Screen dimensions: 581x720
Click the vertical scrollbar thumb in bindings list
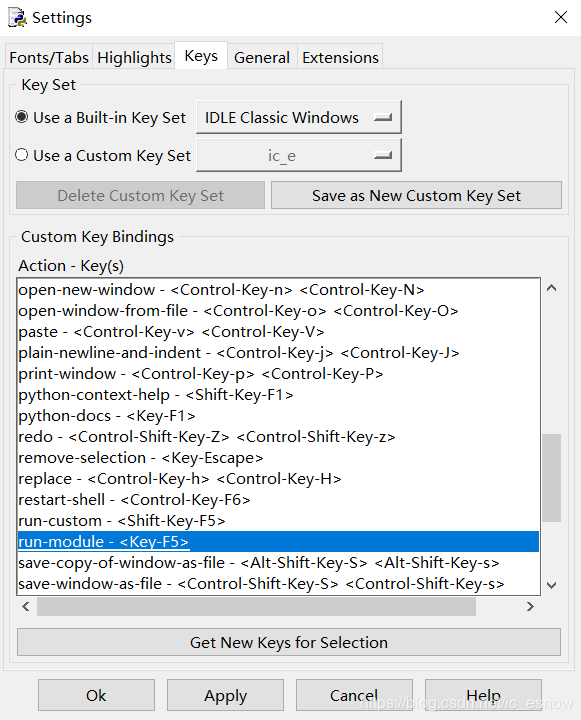click(x=552, y=478)
